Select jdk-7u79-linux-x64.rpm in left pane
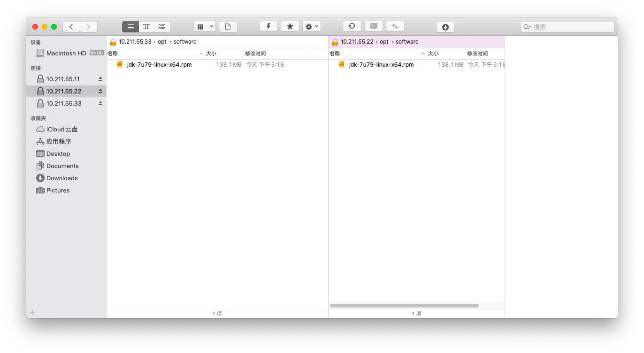 point(159,65)
